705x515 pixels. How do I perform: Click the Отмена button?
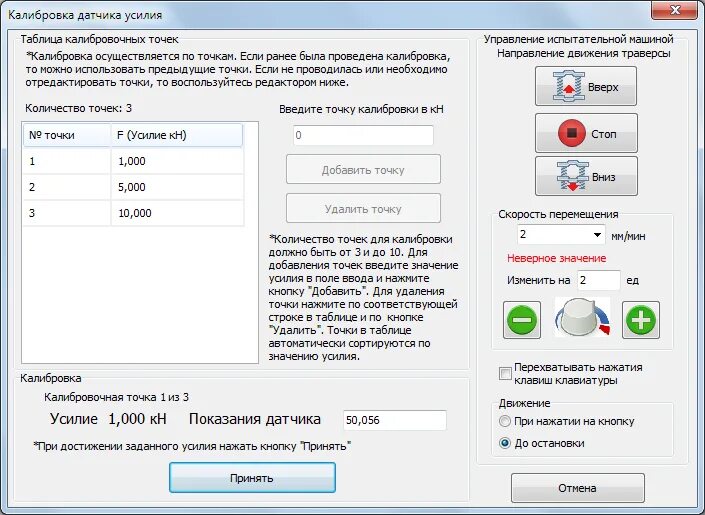pyautogui.click(x=577, y=488)
